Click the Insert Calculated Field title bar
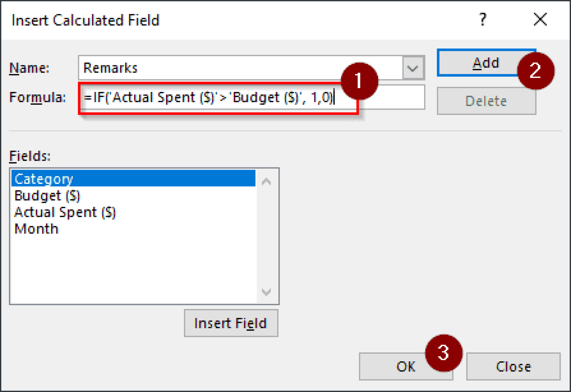571x392 pixels. click(85, 20)
